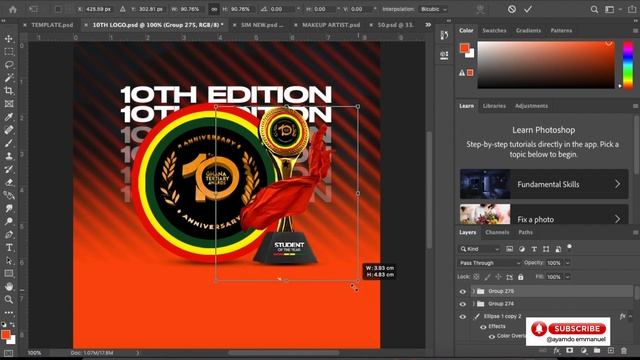Open the workspace switcher icon

[610, 9]
